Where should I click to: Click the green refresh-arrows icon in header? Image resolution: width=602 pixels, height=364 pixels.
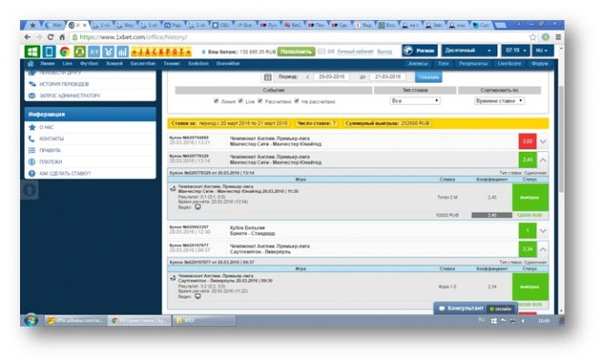(x=79, y=51)
